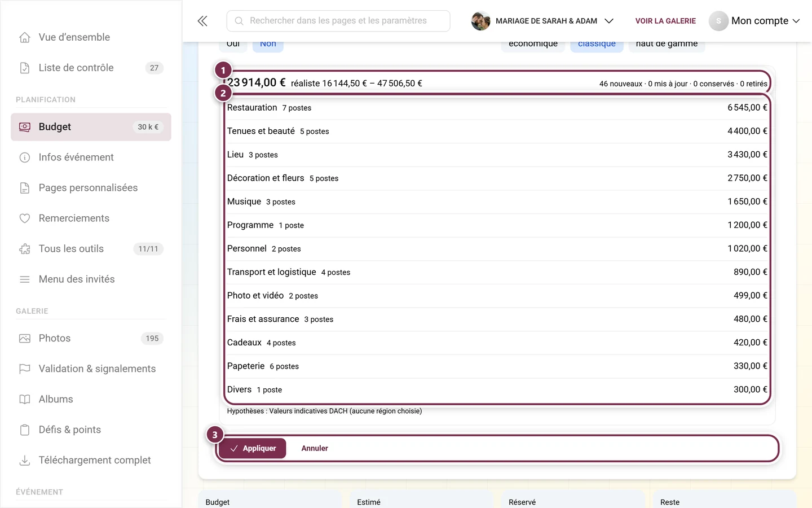Image resolution: width=812 pixels, height=508 pixels.
Task: Click the Albums book icon
Action: (25, 400)
